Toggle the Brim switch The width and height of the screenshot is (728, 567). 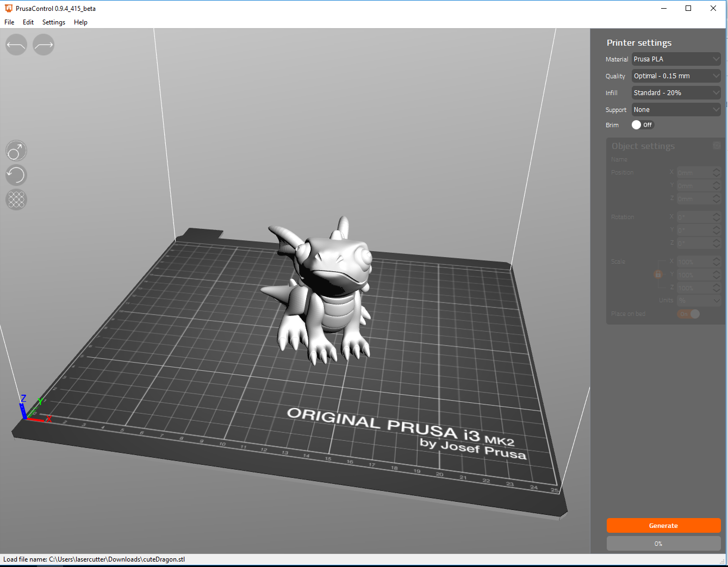coord(643,124)
